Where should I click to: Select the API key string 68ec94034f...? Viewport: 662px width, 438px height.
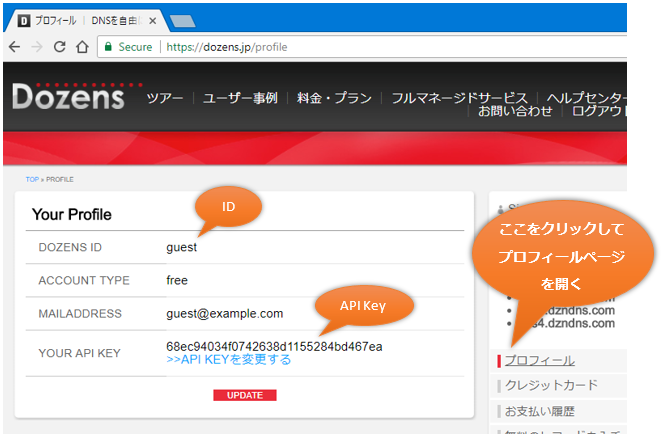coord(274,347)
